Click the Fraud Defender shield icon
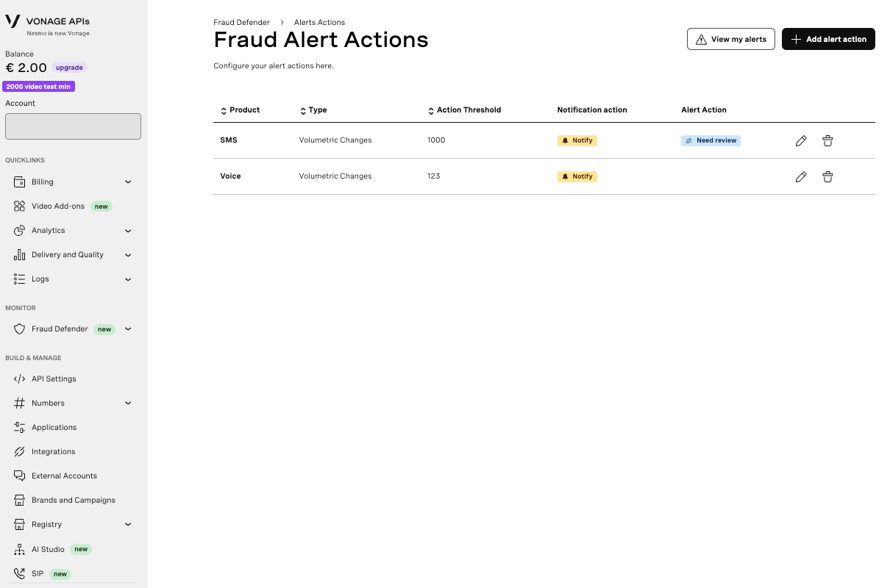 coord(19,329)
